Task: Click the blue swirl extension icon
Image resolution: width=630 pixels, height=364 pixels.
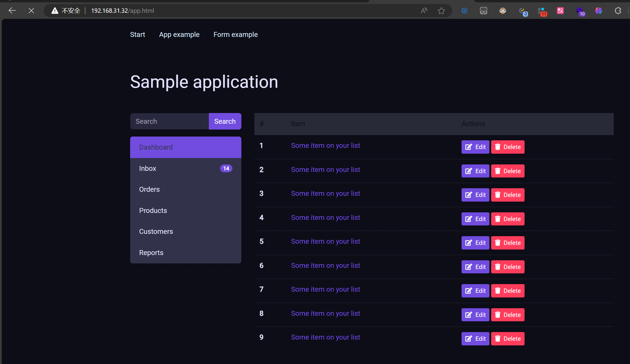Action: 464,11
